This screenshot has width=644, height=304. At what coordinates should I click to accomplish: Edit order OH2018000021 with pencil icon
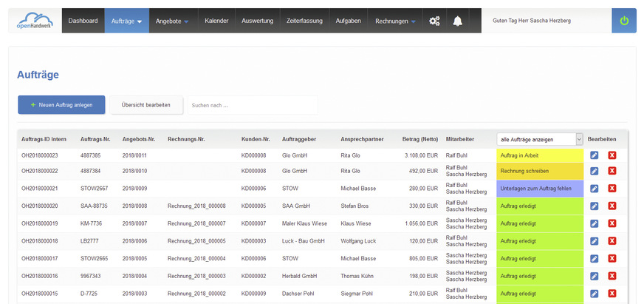pyautogui.click(x=595, y=189)
